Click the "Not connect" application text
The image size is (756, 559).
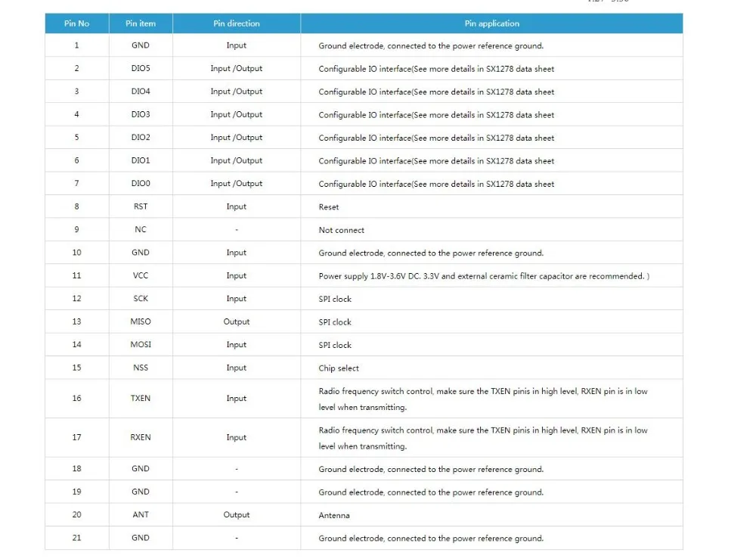pyautogui.click(x=342, y=230)
